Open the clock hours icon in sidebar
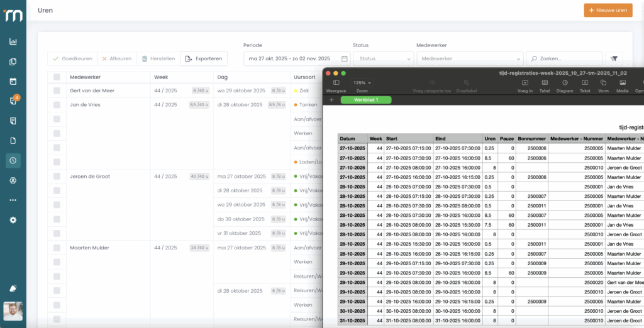 click(x=13, y=161)
